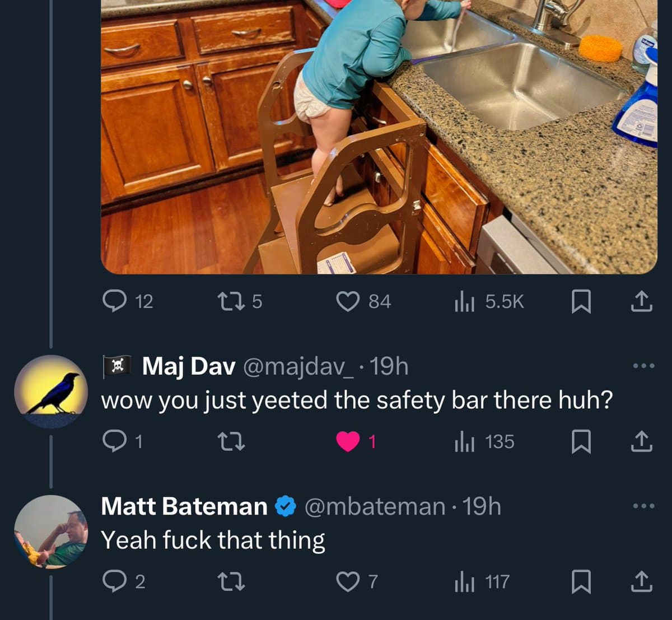Open the kitchen sink photo full-size

click(x=379, y=137)
